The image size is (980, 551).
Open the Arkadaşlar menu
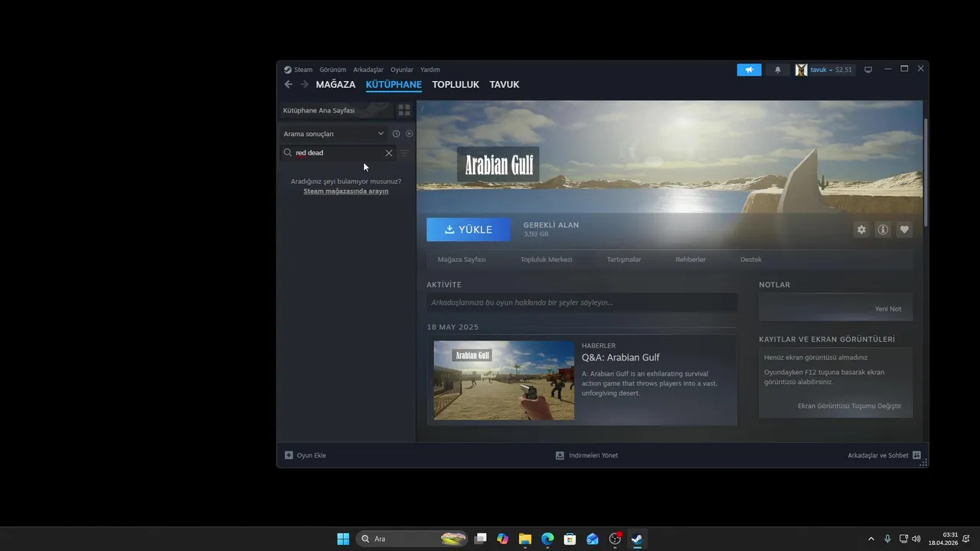click(368, 70)
